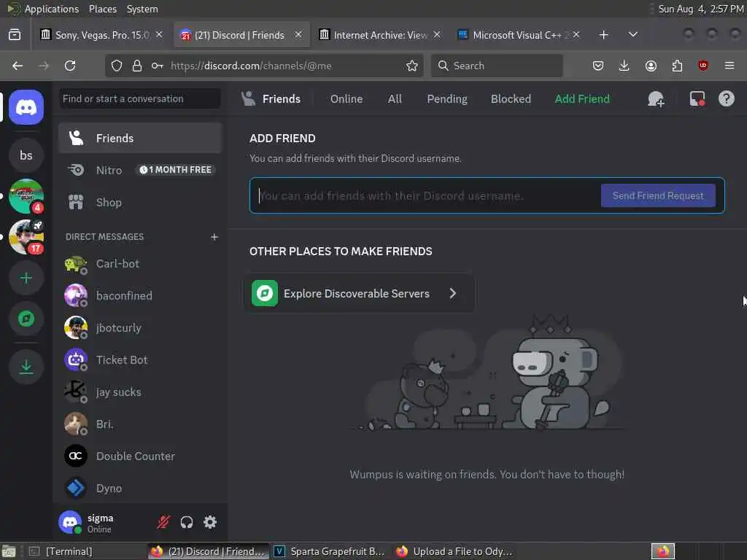Open the Carl-bot direct message

(141, 264)
